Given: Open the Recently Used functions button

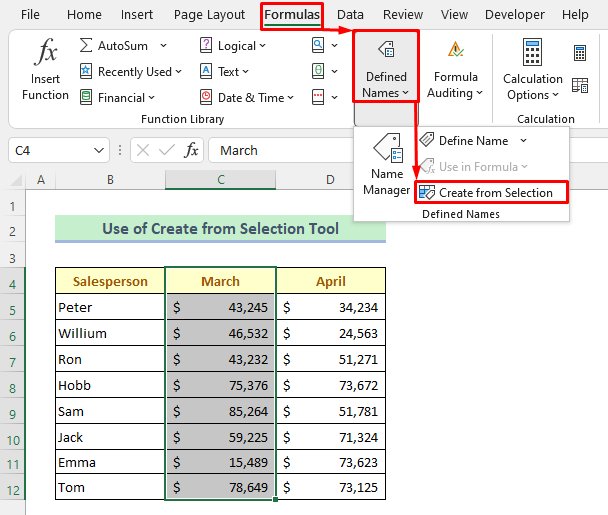Looking at the screenshot, I should pyautogui.click(x=130, y=72).
